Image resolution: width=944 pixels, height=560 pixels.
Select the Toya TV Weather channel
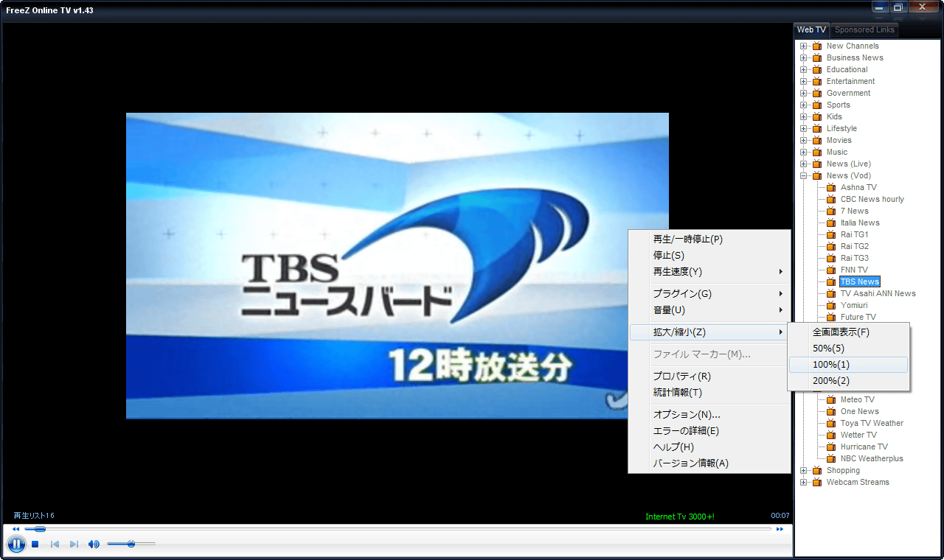pos(872,423)
